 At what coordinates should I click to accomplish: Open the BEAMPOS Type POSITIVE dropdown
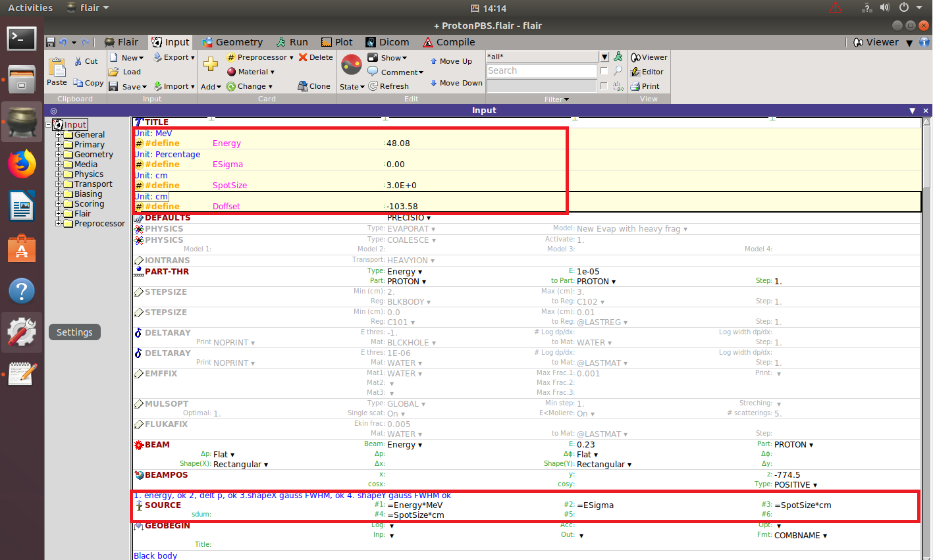click(x=795, y=485)
